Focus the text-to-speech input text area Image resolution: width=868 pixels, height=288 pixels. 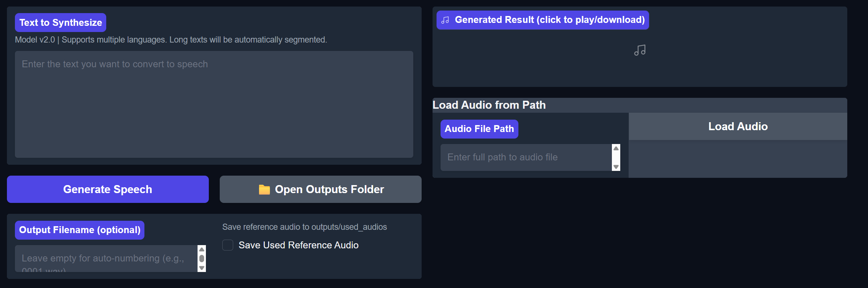[214, 104]
